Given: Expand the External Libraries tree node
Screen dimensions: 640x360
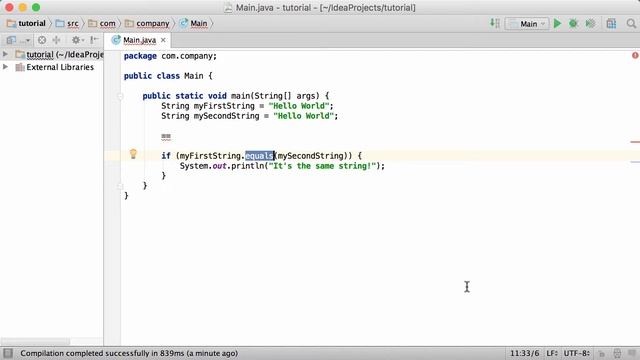Looking at the screenshot, I should [5, 67].
